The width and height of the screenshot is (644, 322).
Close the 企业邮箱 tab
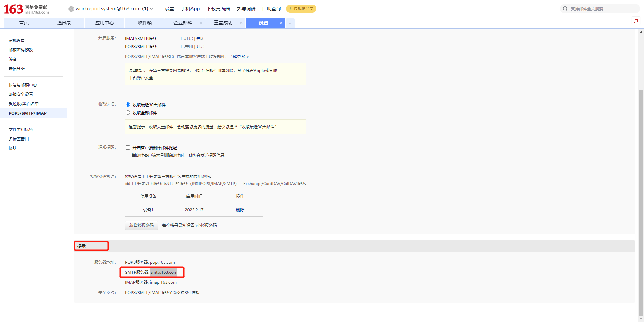coord(201,23)
